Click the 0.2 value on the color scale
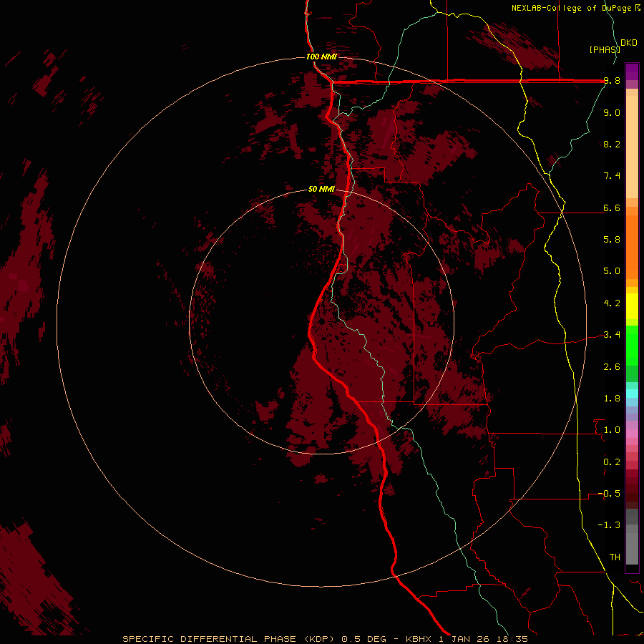Screen dimensions: 644x644 612,462
